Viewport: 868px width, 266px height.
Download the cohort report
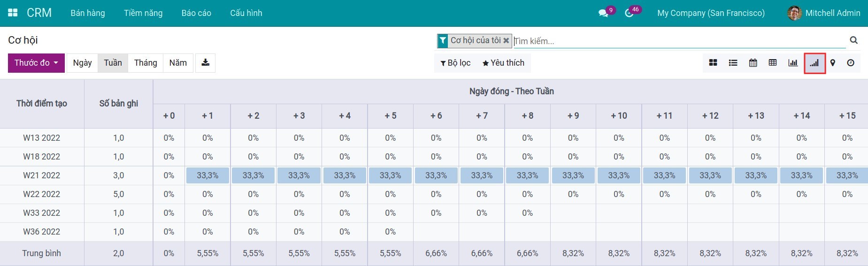205,63
